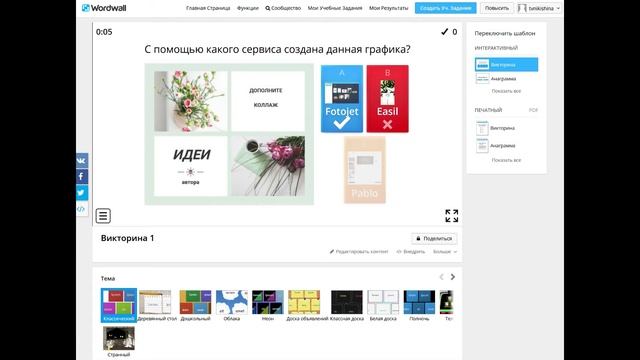Open Мои Результаты

click(x=389, y=8)
